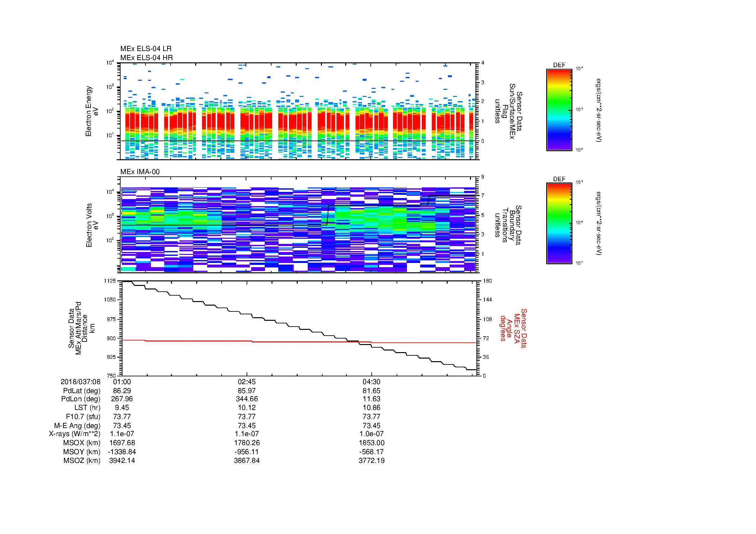756x534 pixels.
Task: Click the 'LST (hr)' row label
Action: (87, 408)
